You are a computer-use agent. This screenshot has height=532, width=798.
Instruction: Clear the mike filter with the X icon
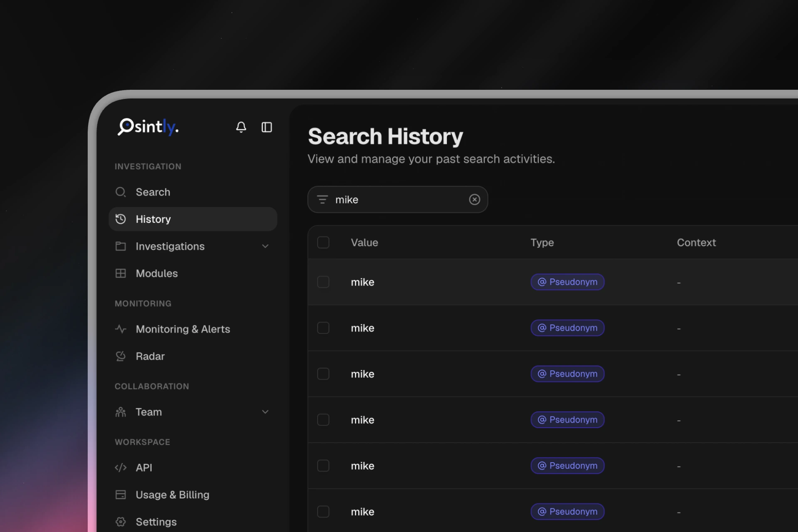[x=475, y=199]
